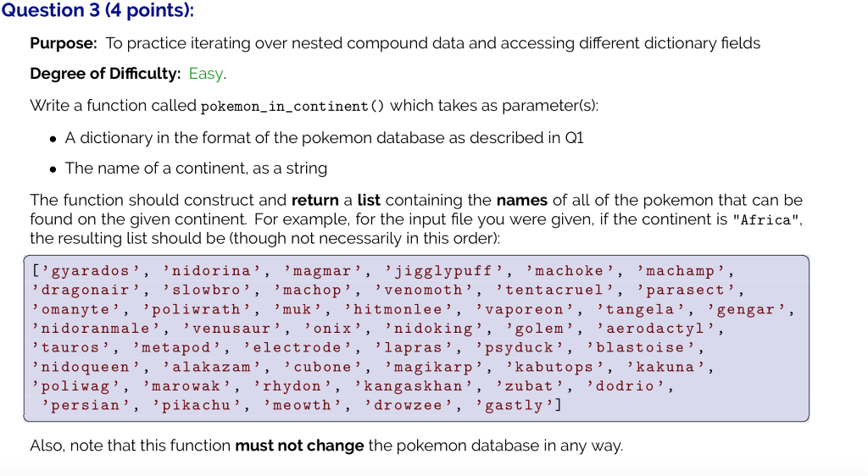The width and height of the screenshot is (868, 476).
Task: Click 'kangaskhan' in the code box
Action: click(x=413, y=386)
